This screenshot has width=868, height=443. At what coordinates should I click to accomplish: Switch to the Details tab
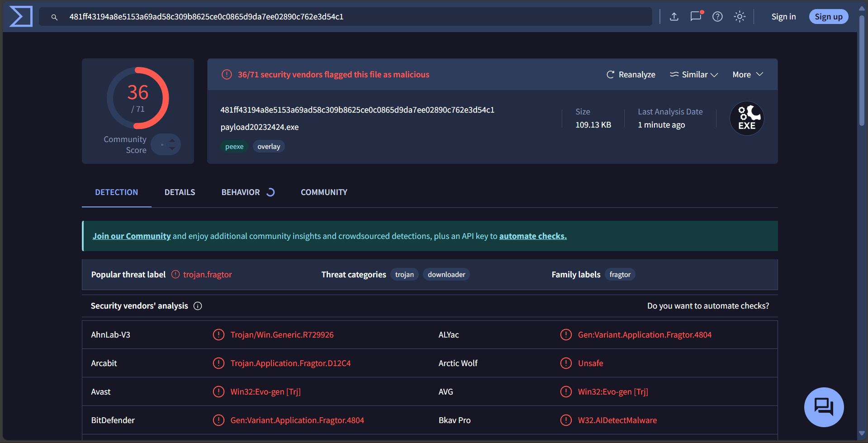tap(180, 192)
